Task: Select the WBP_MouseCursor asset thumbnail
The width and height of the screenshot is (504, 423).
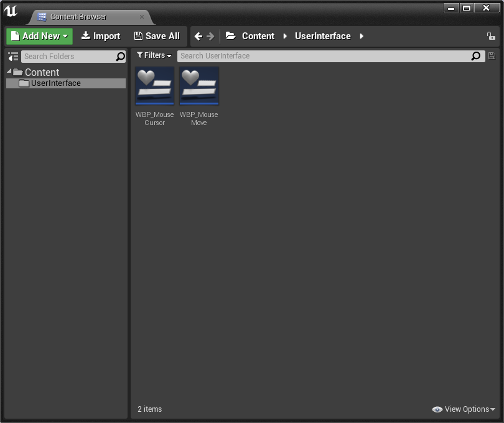Action: 154,86
